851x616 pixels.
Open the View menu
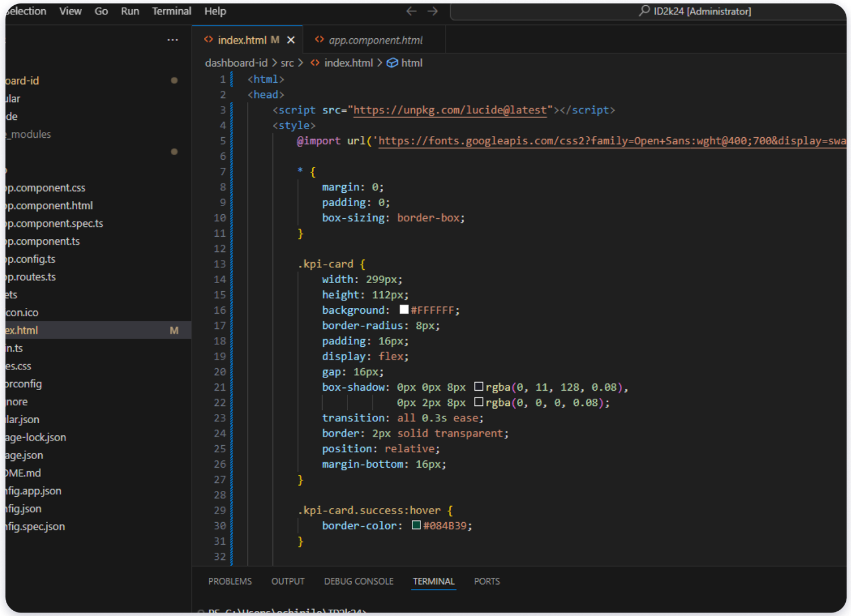pyautogui.click(x=70, y=11)
